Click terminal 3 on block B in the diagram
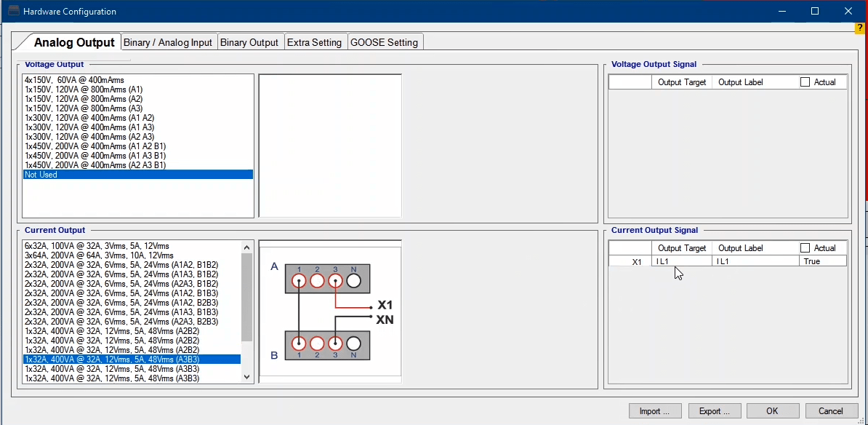 335,343
